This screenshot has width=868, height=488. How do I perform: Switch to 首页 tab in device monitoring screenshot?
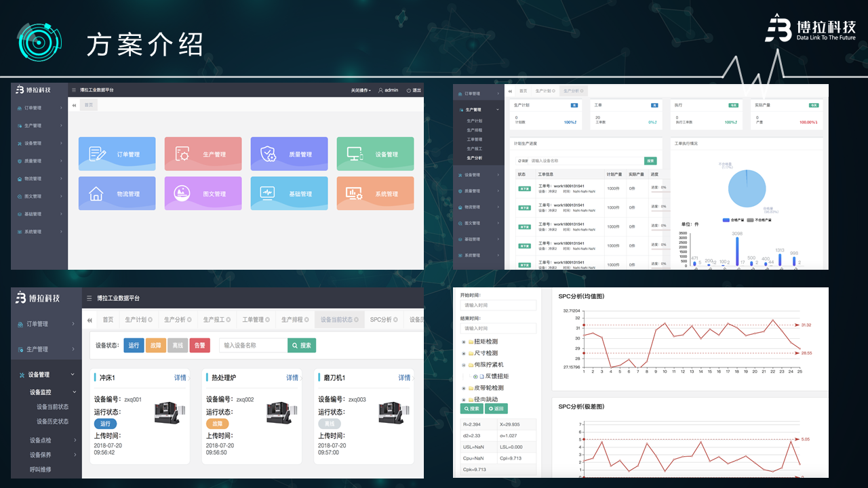pos(108,319)
